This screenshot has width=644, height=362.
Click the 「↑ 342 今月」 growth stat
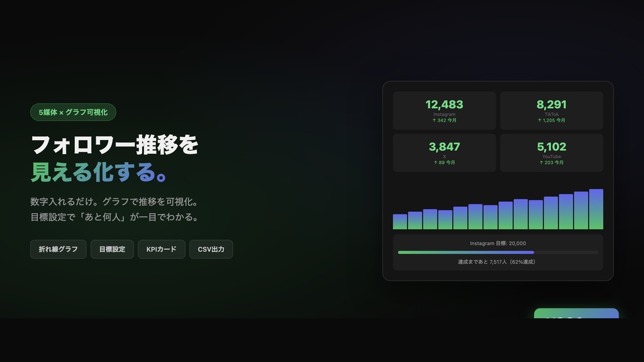pos(444,119)
